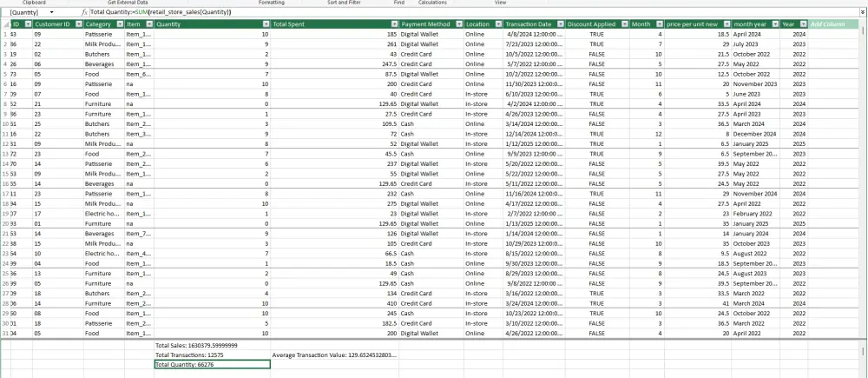Viewport: 868px width, 378px height.
Task: Open the Month column filter dropdown
Action: click(x=660, y=24)
